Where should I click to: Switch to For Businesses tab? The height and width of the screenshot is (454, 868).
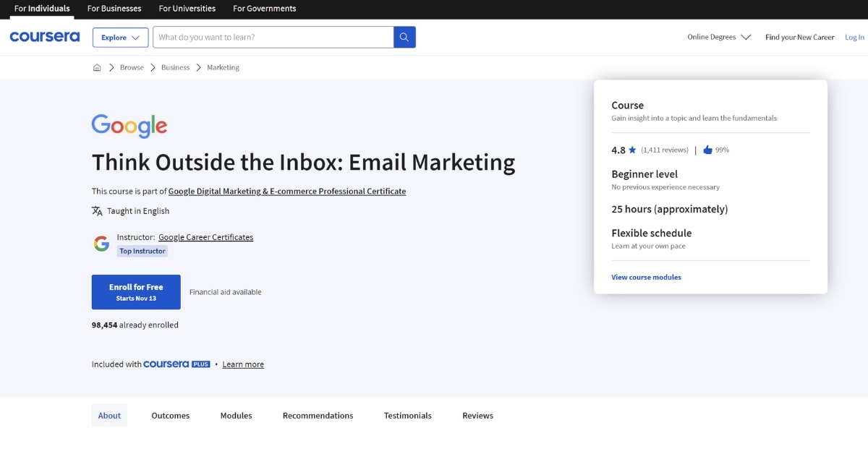pos(114,9)
